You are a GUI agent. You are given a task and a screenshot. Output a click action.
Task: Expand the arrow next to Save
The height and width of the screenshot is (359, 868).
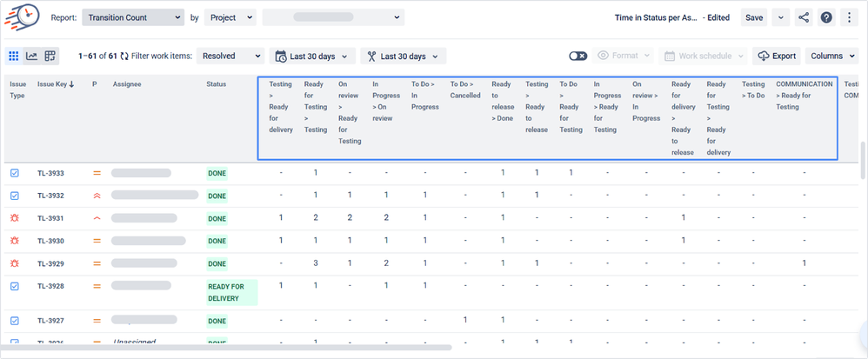[779, 17]
